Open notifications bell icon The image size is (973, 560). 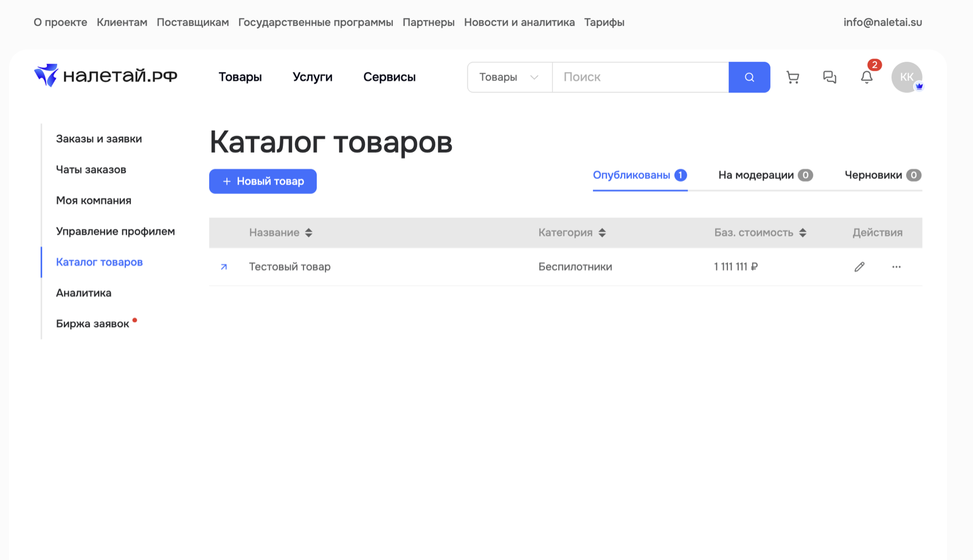[867, 77]
